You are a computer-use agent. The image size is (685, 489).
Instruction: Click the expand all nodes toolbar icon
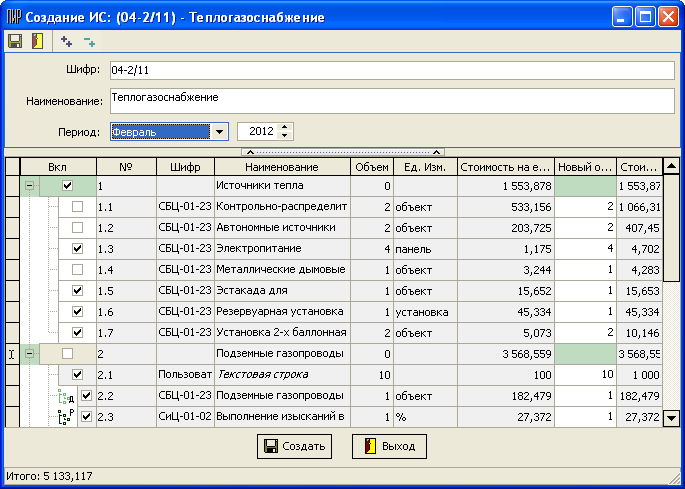(x=67, y=41)
